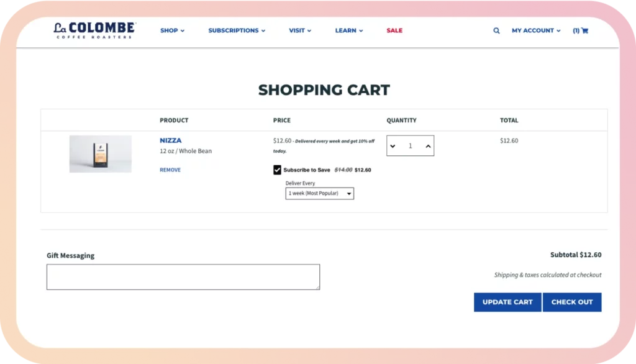Open the My Account dropdown
636x364 pixels.
pyautogui.click(x=536, y=30)
